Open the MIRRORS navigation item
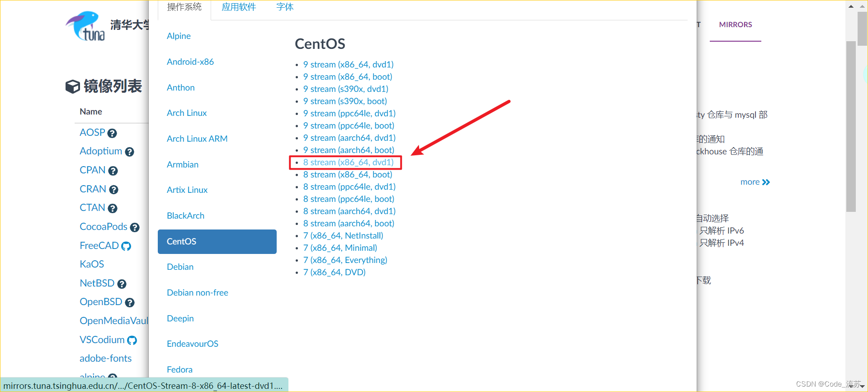The width and height of the screenshot is (868, 392). (x=736, y=25)
